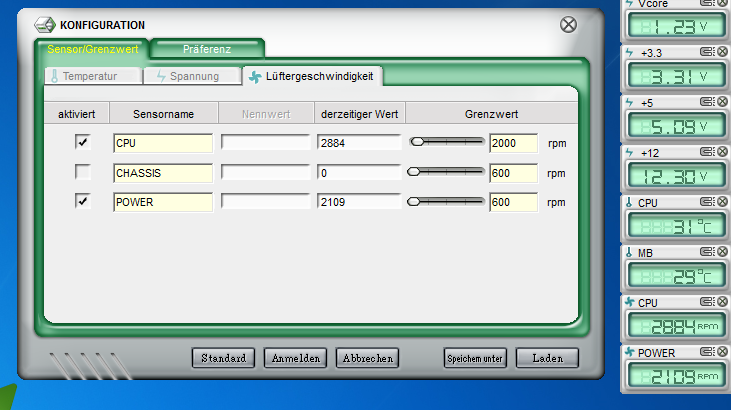
Task: Click the Laden button
Action: [x=547, y=358]
